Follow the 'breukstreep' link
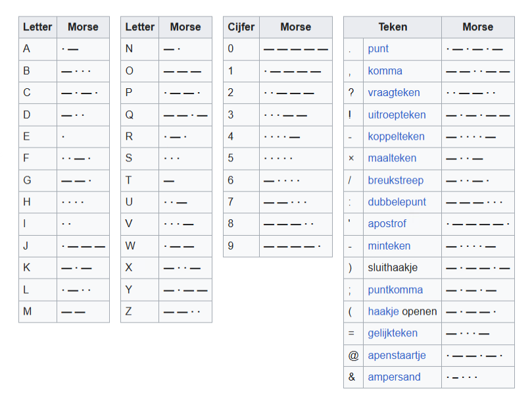This screenshot has height=399, width=532. click(395, 180)
